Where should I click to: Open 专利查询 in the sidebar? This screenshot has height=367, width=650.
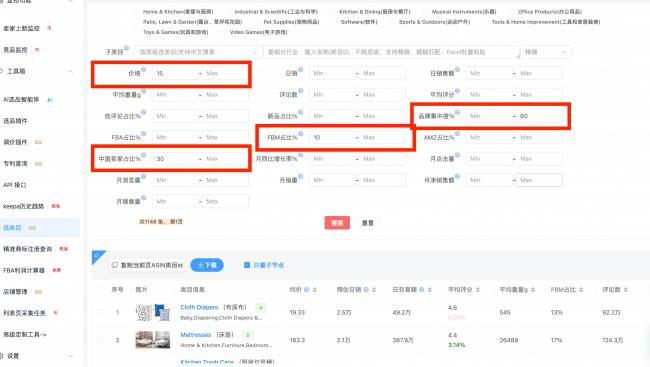[15, 163]
